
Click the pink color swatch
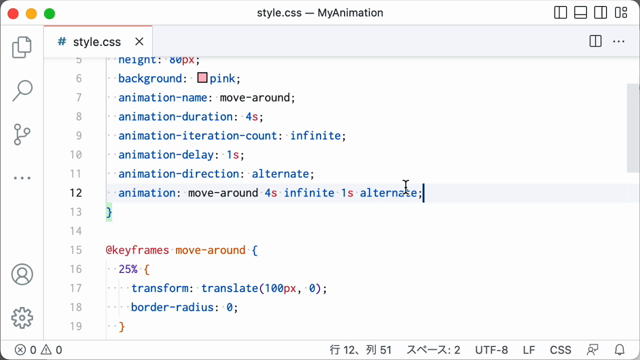[x=202, y=78]
